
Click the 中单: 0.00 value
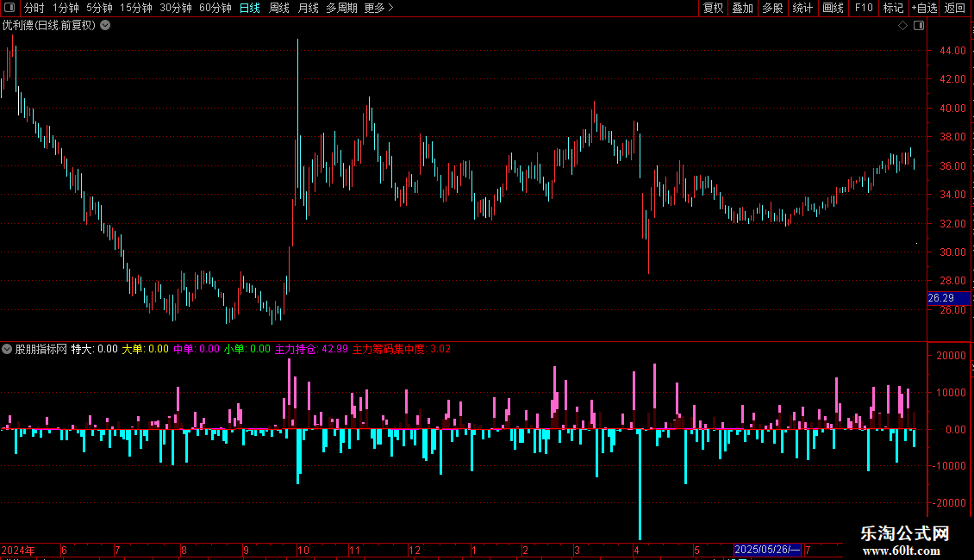(197, 349)
